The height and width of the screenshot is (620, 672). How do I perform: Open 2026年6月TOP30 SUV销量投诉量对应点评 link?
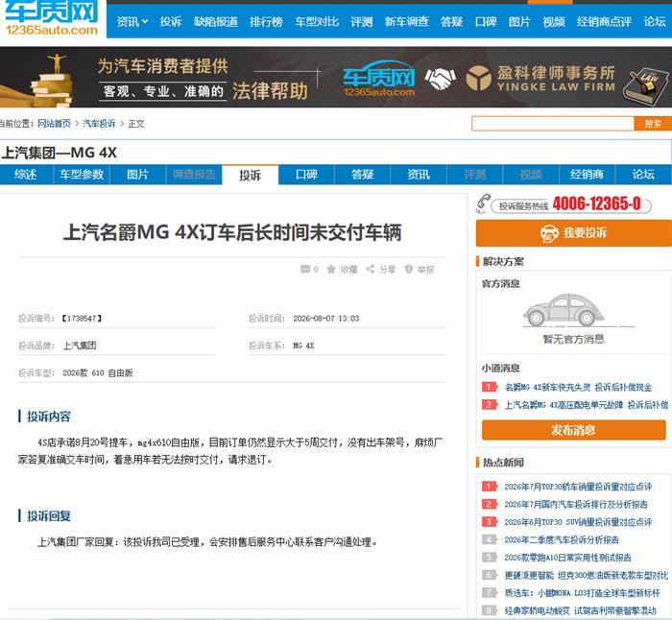[578, 522]
